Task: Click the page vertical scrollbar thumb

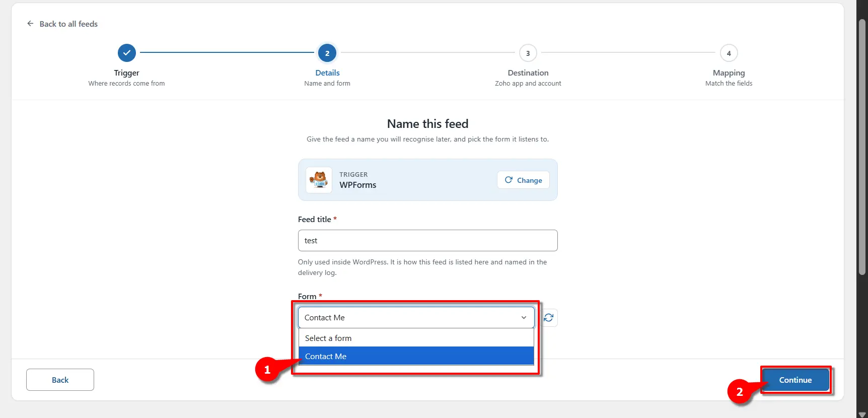Action: [x=862, y=146]
